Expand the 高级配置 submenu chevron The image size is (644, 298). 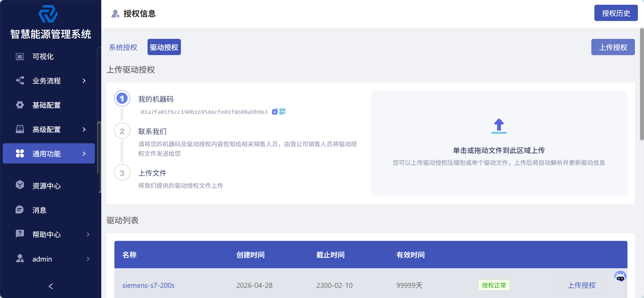[84, 129]
